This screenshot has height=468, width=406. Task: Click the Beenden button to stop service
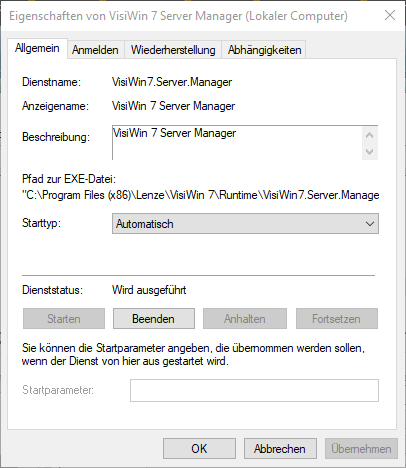(154, 319)
